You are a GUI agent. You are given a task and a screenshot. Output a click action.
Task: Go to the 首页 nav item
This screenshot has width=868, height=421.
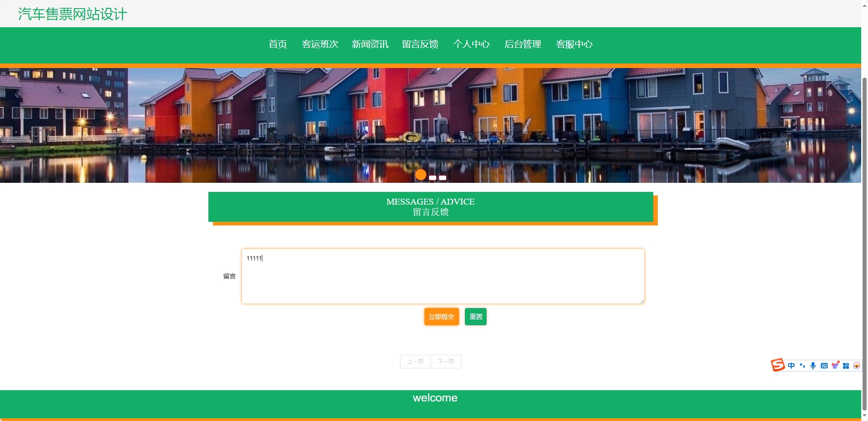coord(278,44)
